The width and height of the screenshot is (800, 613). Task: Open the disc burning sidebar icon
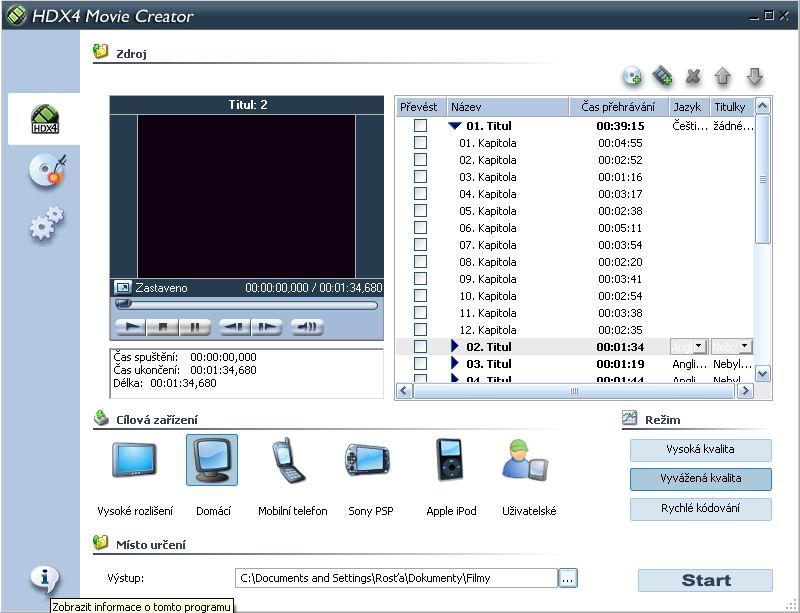pyautogui.click(x=46, y=170)
